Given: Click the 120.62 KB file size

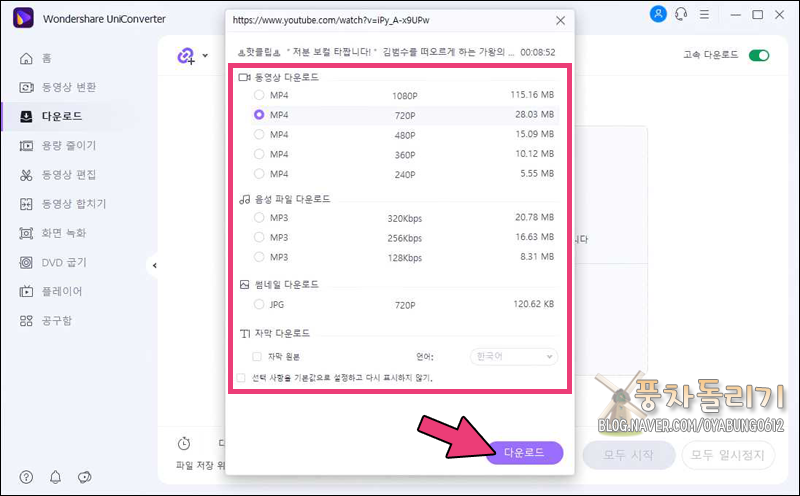Looking at the screenshot, I should point(534,304).
